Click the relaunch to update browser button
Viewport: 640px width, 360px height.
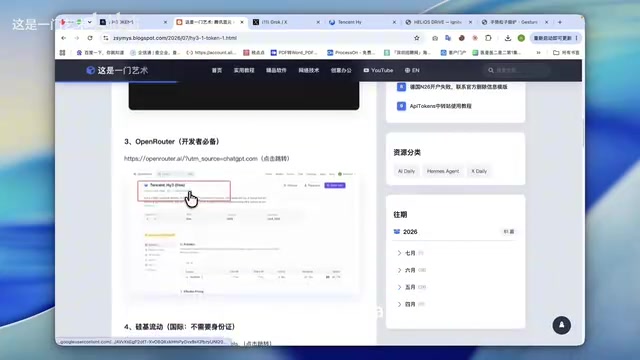[x=552, y=38]
